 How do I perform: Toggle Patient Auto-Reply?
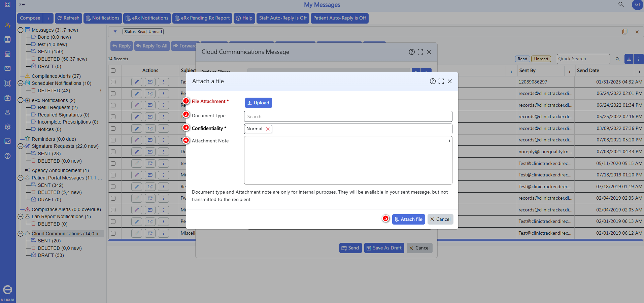pos(339,18)
